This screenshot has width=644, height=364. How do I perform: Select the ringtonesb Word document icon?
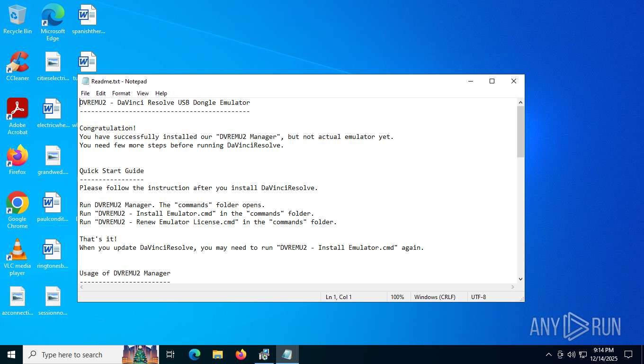pyautogui.click(x=53, y=254)
